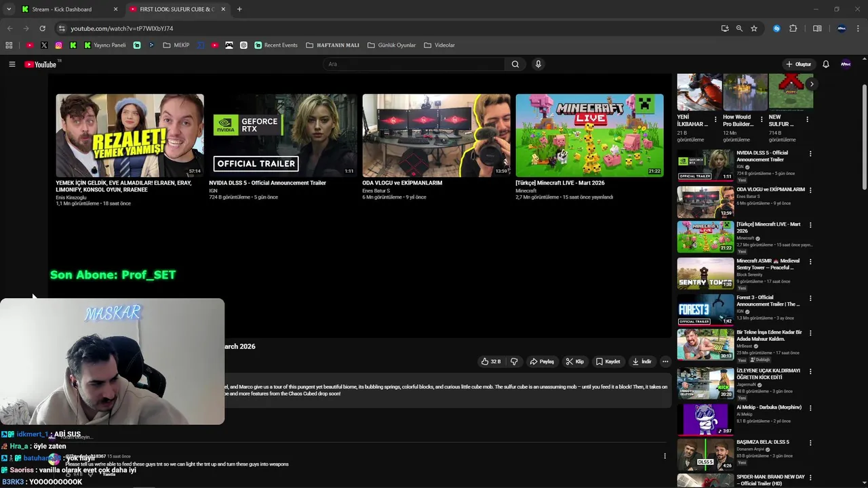Click the Oluştur create button
This screenshot has width=868, height=488.
(798, 64)
